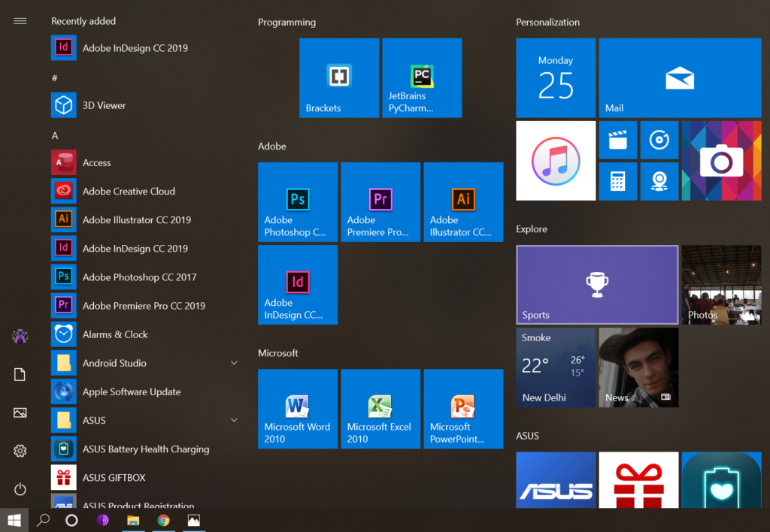The image size is (770, 532).
Task: Open Alarms & Clock app
Action: 145,334
